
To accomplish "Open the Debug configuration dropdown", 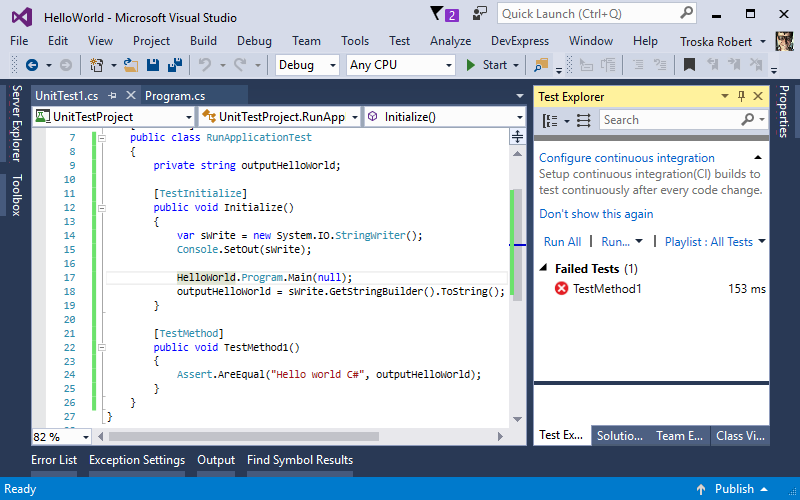I will click(x=333, y=65).
